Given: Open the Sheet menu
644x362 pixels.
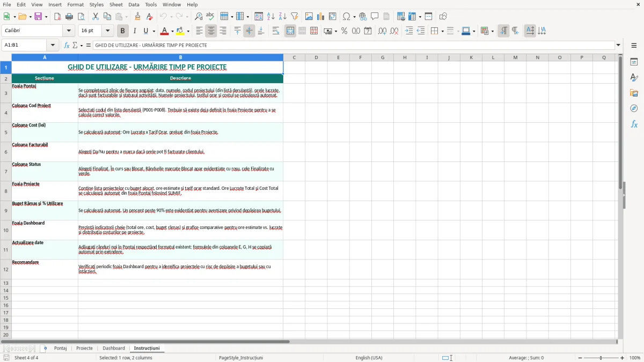Looking at the screenshot, I should click(116, 4).
